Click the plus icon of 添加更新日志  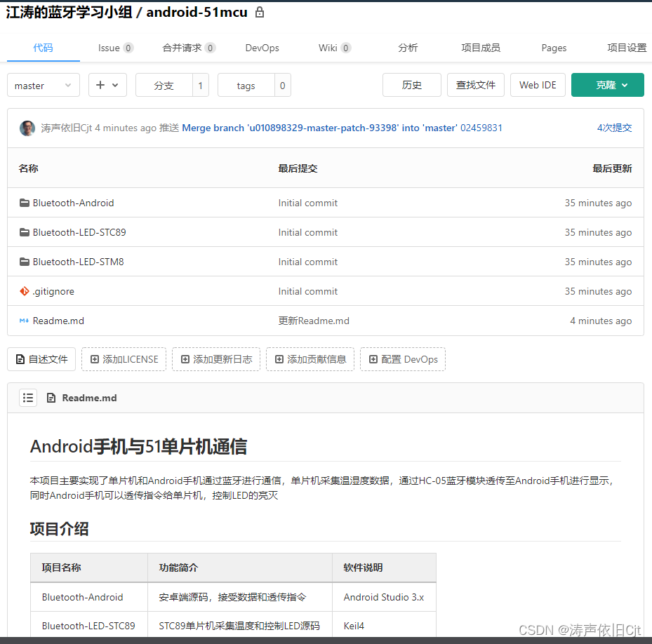185,359
